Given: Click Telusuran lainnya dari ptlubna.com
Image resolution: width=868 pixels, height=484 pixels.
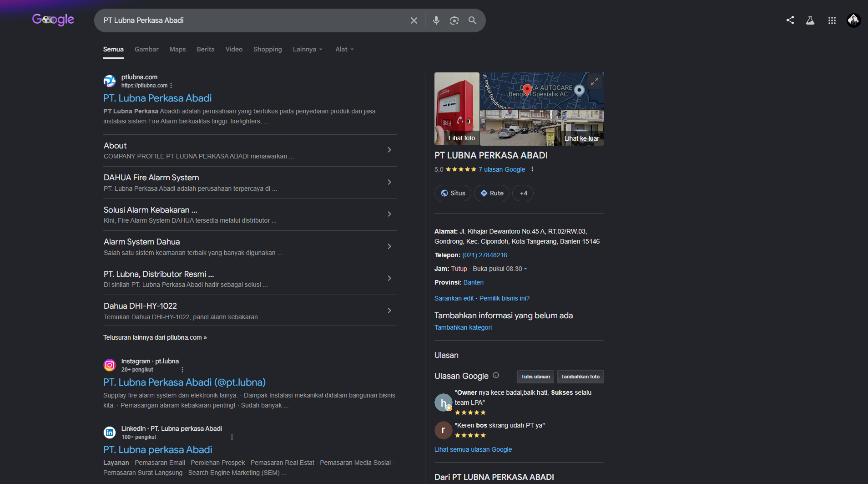Looking at the screenshot, I should tap(155, 337).
